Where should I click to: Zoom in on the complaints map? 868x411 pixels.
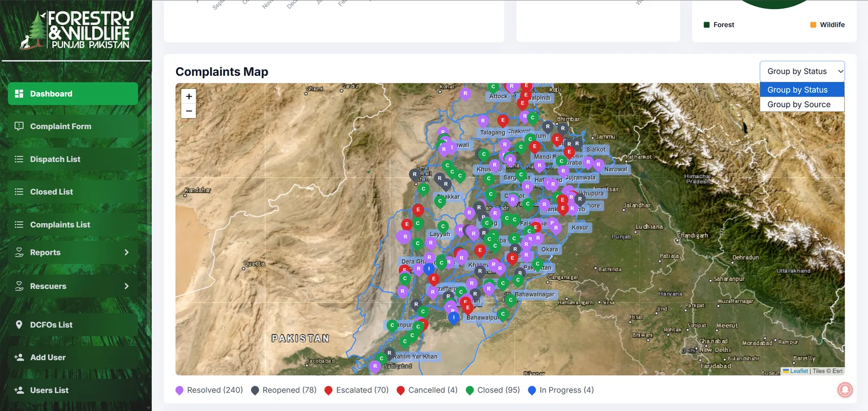tap(189, 97)
